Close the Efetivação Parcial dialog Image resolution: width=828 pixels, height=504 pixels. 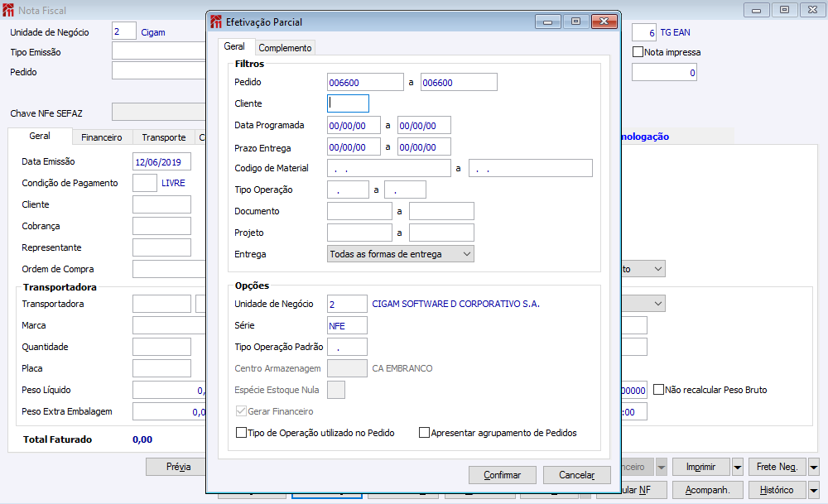pyautogui.click(x=604, y=22)
